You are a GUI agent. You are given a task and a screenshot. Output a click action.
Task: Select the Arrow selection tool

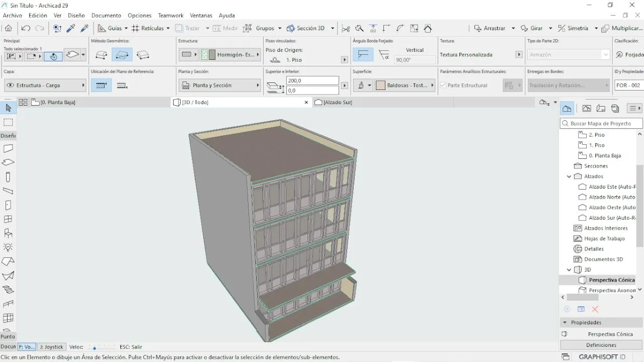click(8, 108)
